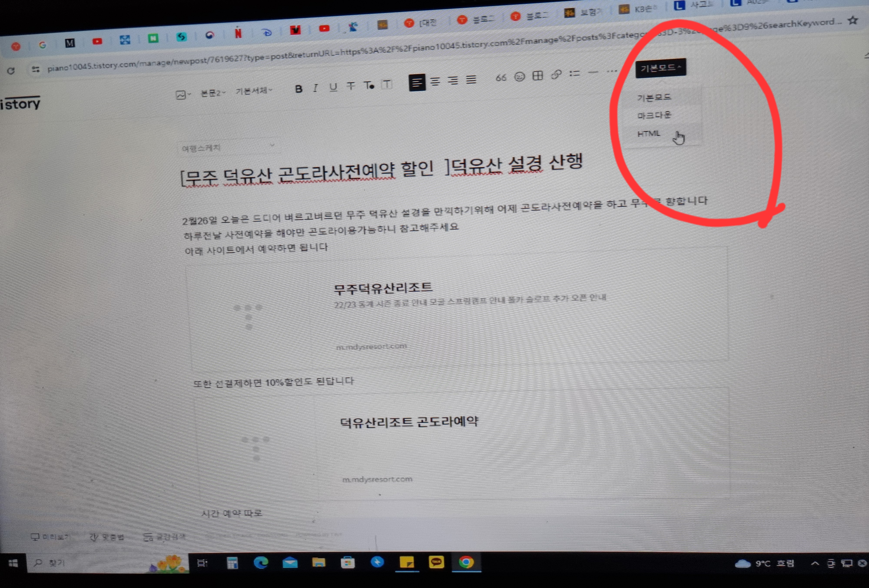Image resolution: width=869 pixels, height=588 pixels.
Task: Insert a bulleted list
Action: coord(575,74)
